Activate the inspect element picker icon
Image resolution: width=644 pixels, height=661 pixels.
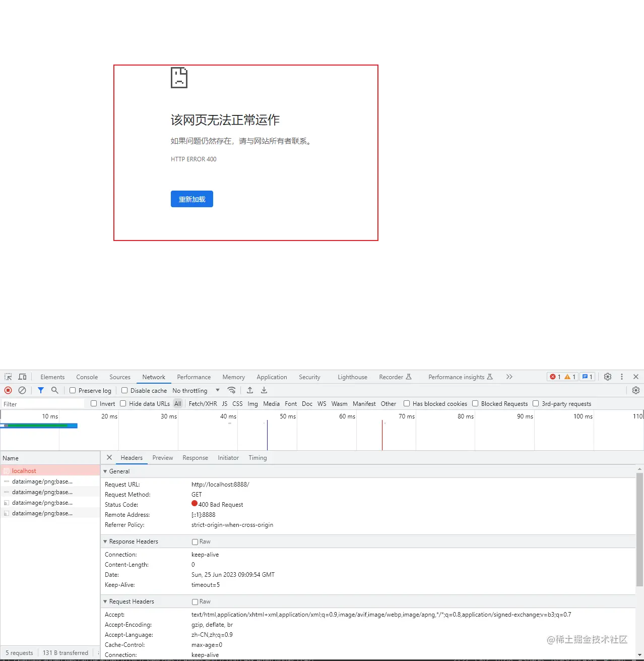8,377
